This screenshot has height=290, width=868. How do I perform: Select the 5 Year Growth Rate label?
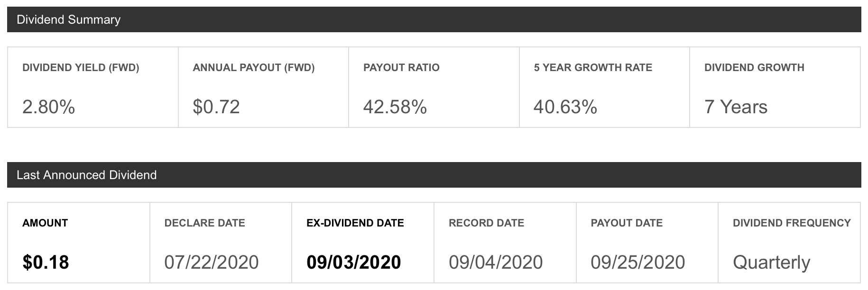(593, 68)
